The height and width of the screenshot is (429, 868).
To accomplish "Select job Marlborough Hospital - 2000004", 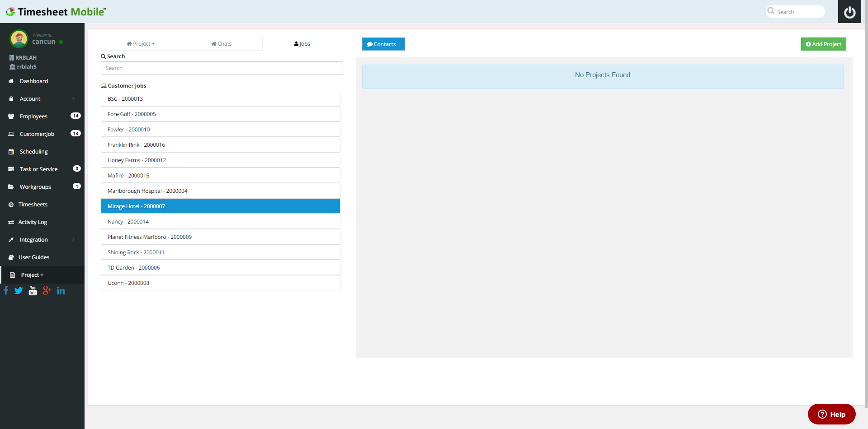I will [x=221, y=191].
